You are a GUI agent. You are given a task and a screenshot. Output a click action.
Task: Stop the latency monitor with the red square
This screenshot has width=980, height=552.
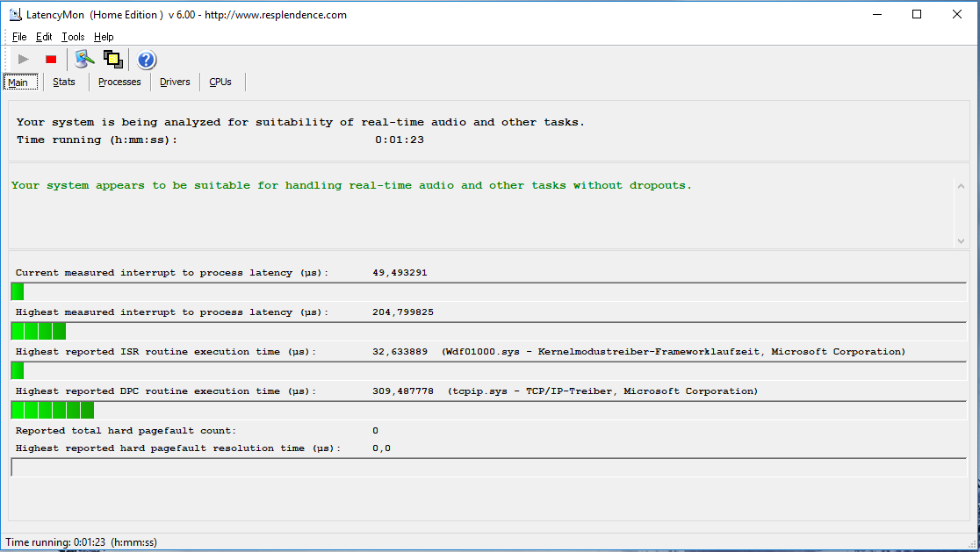coord(51,60)
